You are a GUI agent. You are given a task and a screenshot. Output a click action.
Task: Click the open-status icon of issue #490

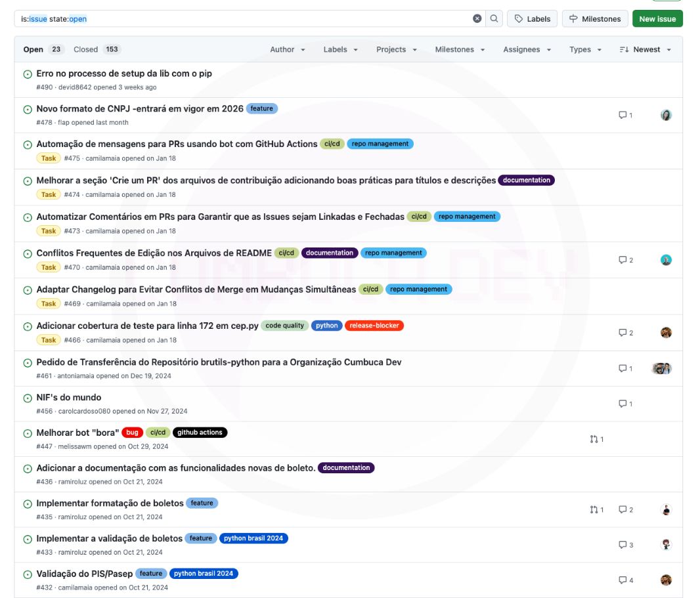(28, 74)
